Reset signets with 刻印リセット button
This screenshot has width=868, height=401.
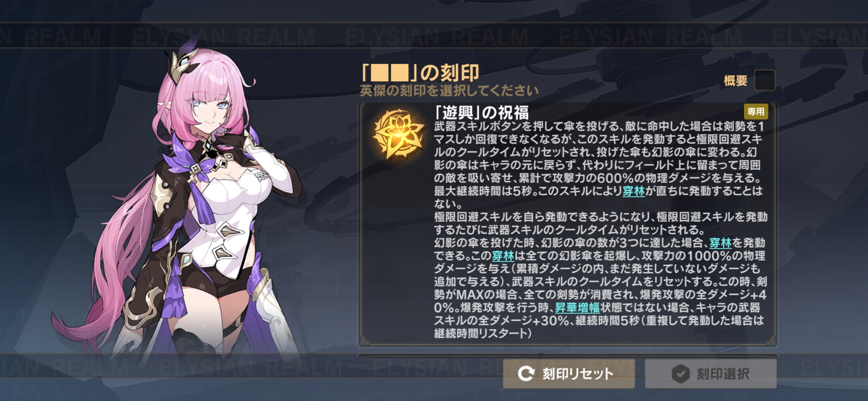tap(569, 374)
